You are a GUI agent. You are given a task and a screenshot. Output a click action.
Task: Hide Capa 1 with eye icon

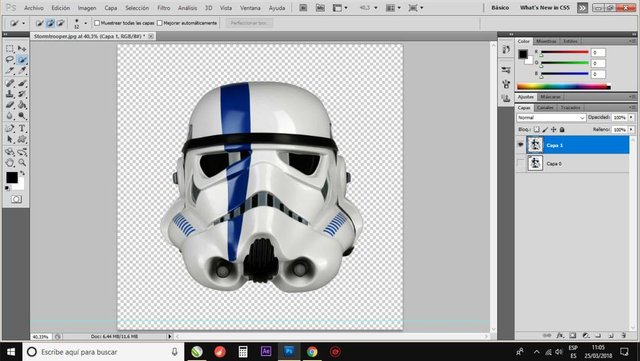click(x=520, y=145)
